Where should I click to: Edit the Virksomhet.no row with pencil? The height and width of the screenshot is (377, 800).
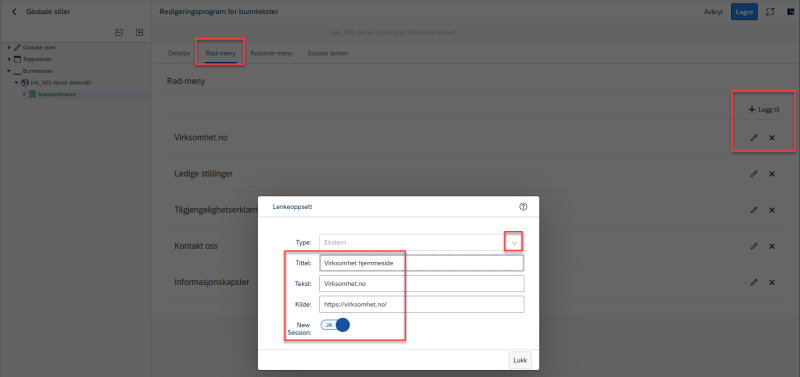click(x=754, y=138)
